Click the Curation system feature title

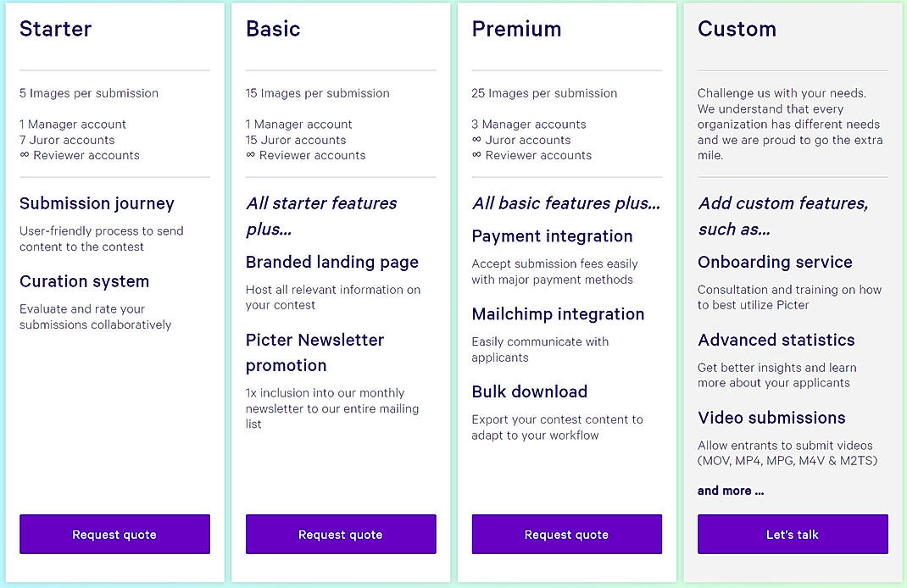click(x=84, y=281)
